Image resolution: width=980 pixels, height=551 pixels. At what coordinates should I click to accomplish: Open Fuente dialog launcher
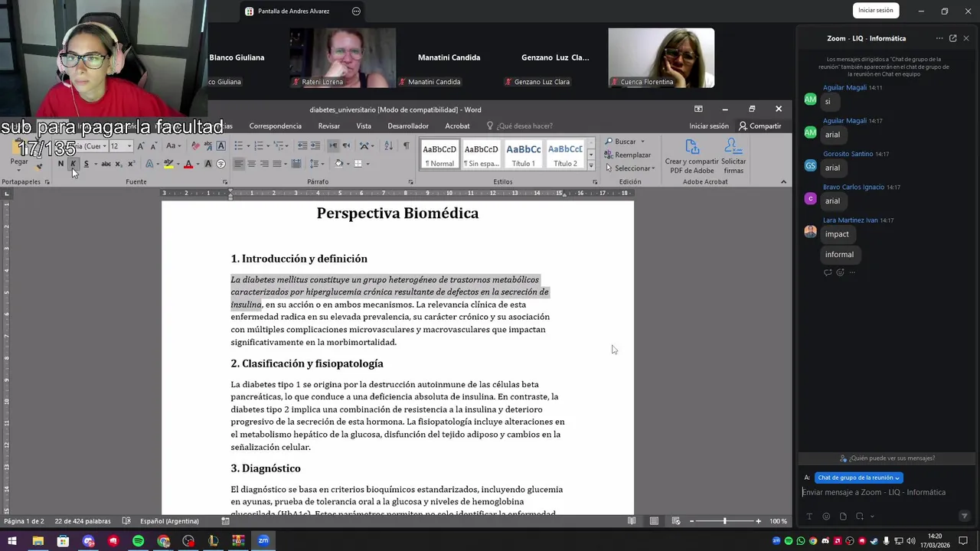tap(225, 182)
